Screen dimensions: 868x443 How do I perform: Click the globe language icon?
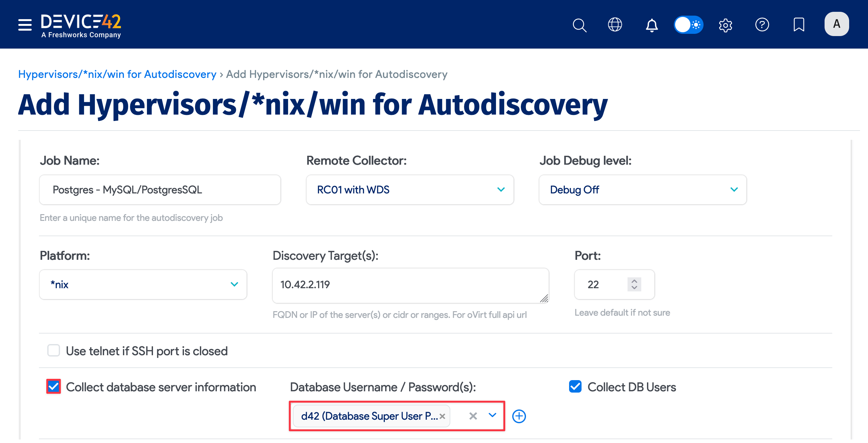tap(615, 25)
